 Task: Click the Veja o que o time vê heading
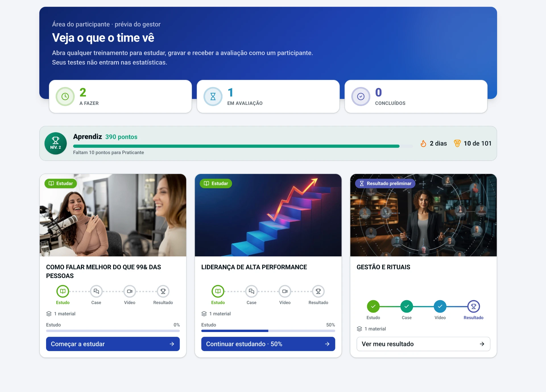click(x=103, y=38)
